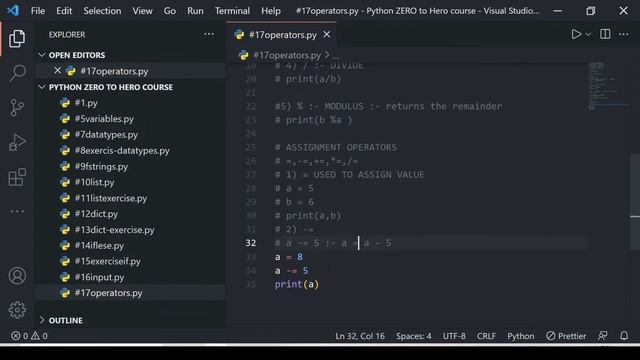Expand the Outline section
The width and height of the screenshot is (640, 360).
[x=42, y=320]
